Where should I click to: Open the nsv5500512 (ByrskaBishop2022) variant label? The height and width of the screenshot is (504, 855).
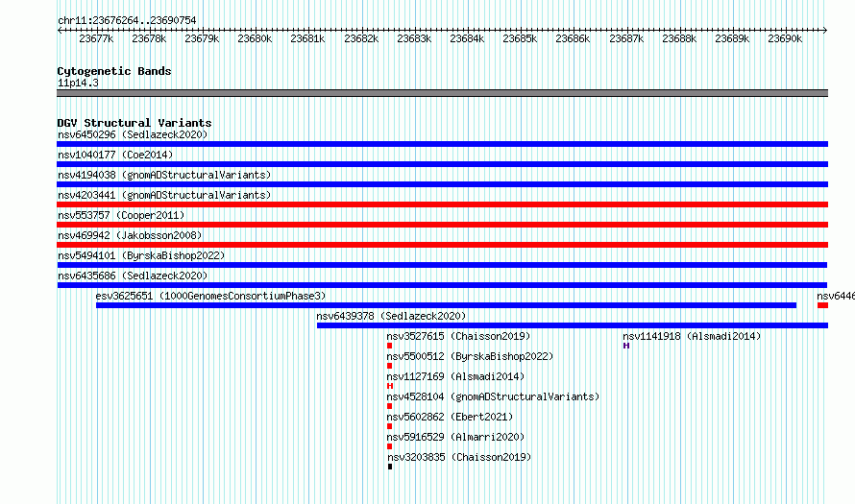470,356
